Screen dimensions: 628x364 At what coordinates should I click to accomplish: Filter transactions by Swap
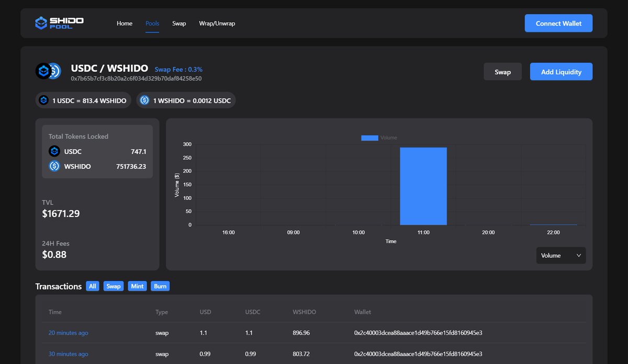114,286
